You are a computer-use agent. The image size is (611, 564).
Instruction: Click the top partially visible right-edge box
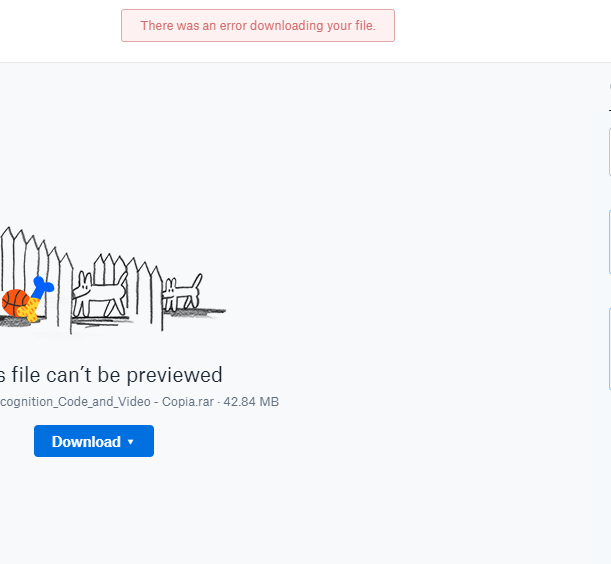pyautogui.click(x=609, y=152)
